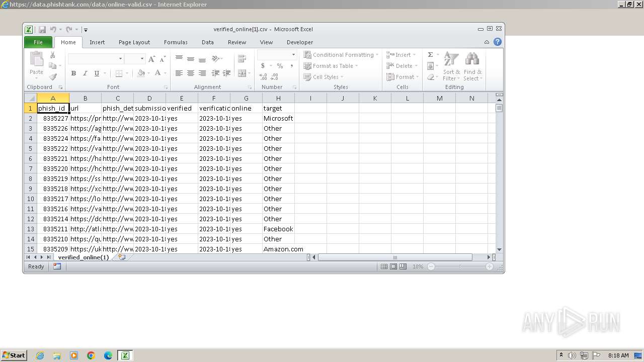Click the Merge & Center icon
Viewport: 644px width, 362px height.
tap(242, 73)
